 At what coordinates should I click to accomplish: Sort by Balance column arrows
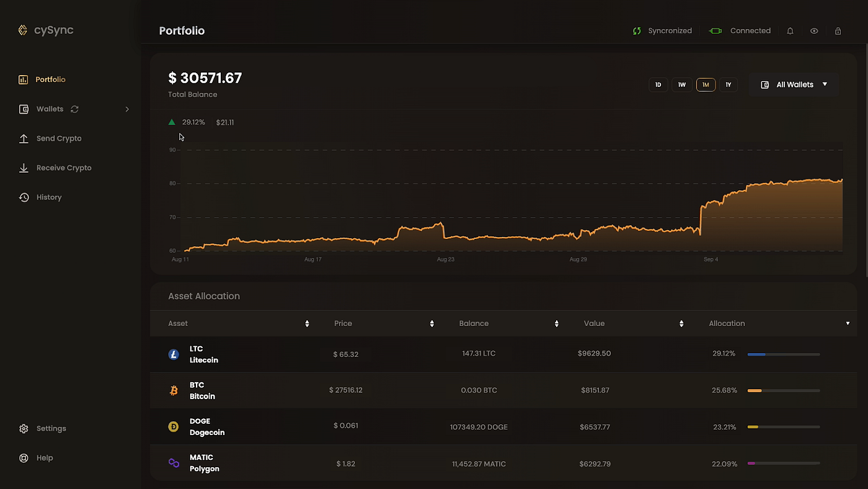pos(557,323)
